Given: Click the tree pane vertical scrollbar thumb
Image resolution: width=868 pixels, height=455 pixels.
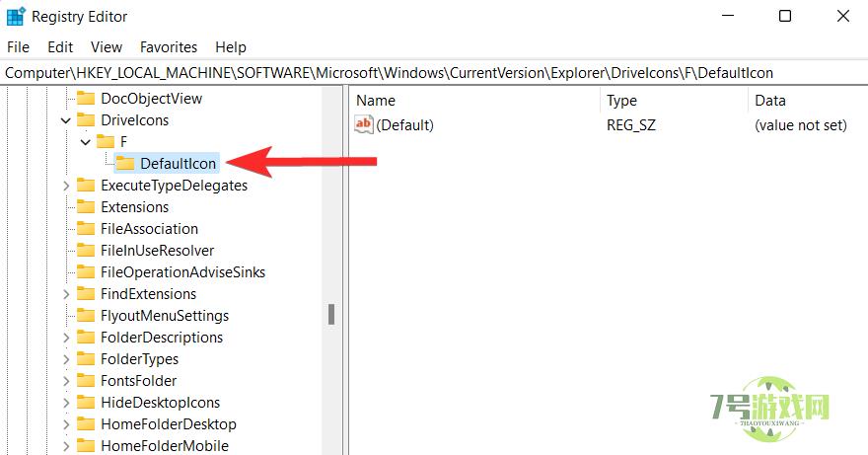Looking at the screenshot, I should pos(331,314).
